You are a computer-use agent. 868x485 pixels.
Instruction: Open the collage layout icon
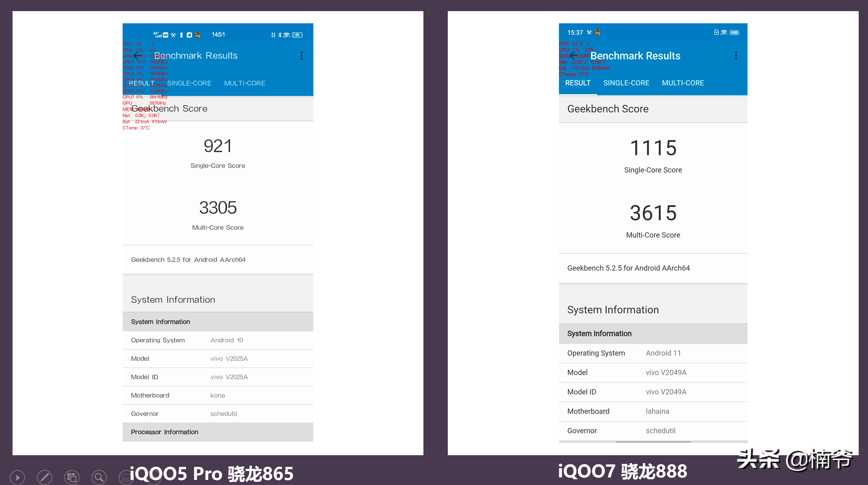click(x=72, y=477)
